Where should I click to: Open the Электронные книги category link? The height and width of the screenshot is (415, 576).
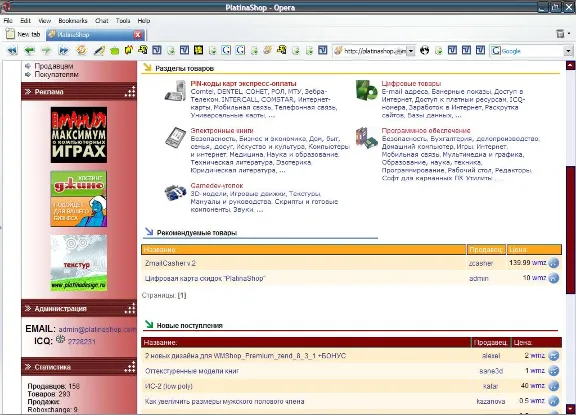(x=222, y=130)
